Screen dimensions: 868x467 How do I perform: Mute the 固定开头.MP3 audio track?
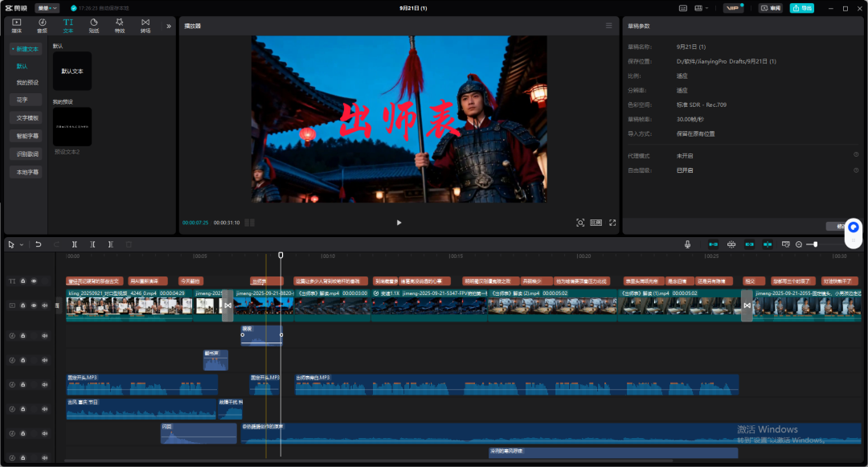click(x=45, y=384)
